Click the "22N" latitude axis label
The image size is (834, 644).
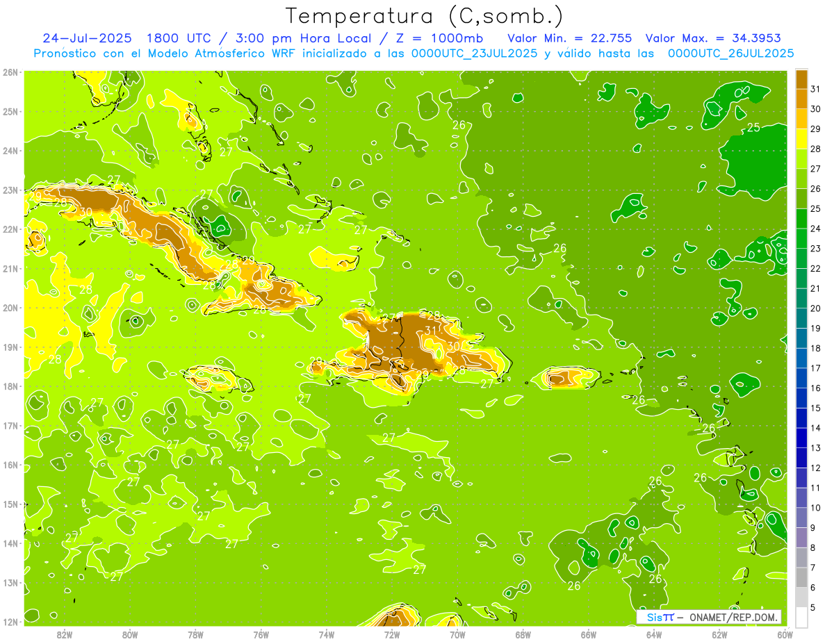[x=10, y=229]
